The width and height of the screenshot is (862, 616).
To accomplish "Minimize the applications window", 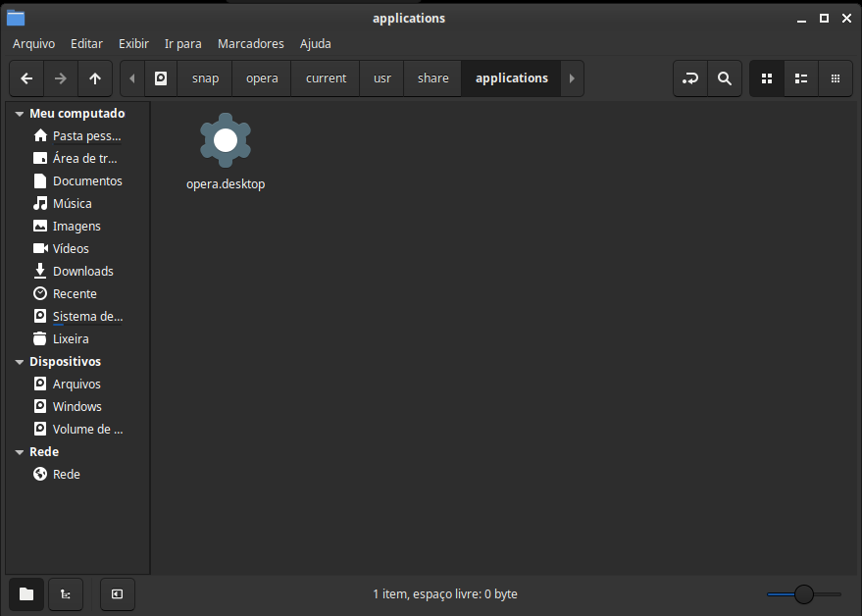I will (x=801, y=19).
